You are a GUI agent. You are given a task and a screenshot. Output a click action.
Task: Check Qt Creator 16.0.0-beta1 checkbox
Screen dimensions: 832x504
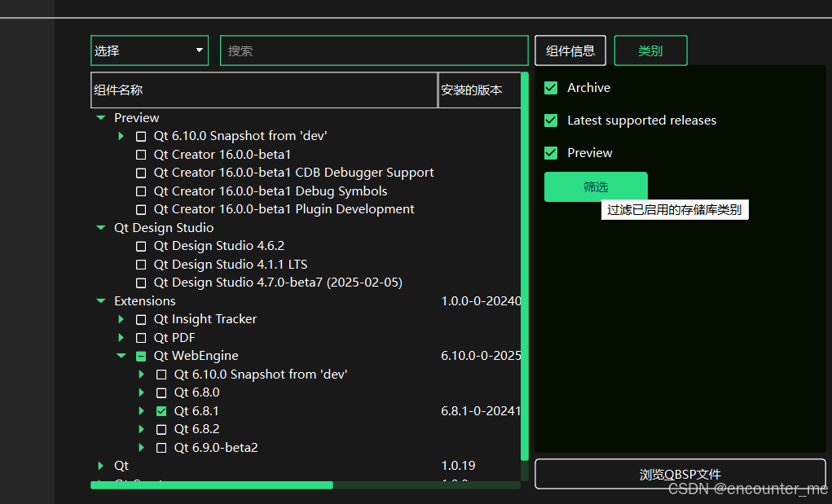141,155
